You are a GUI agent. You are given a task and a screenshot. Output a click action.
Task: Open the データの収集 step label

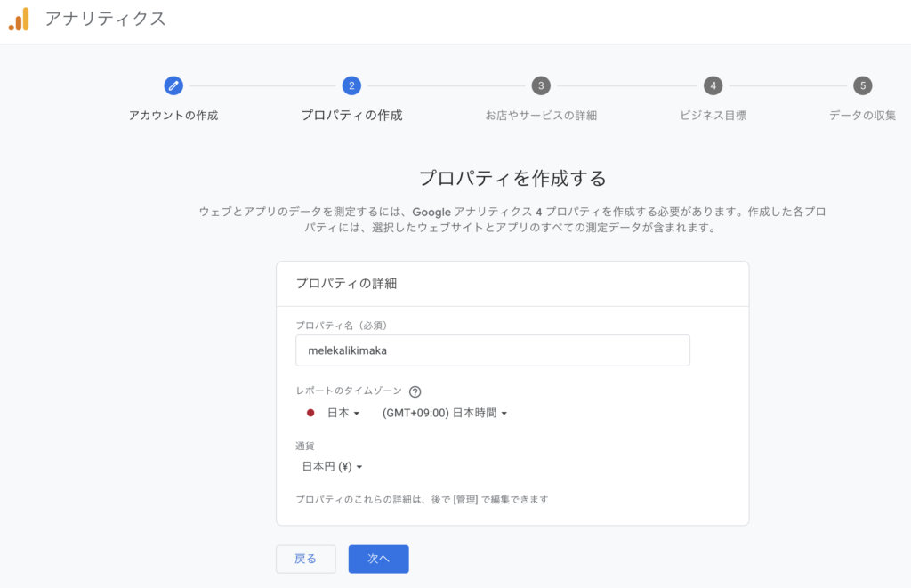pyautogui.click(x=862, y=116)
